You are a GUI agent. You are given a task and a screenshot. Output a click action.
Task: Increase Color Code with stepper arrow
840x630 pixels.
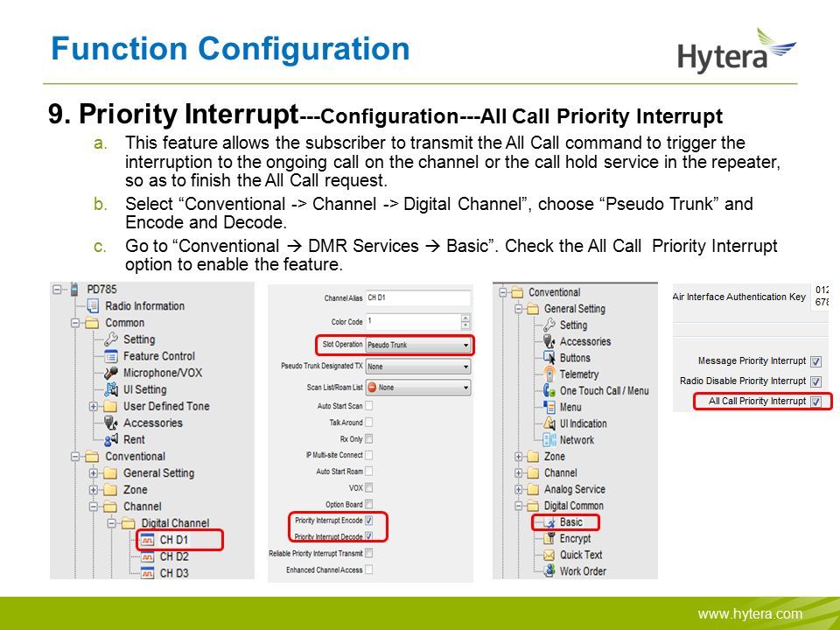click(465, 318)
